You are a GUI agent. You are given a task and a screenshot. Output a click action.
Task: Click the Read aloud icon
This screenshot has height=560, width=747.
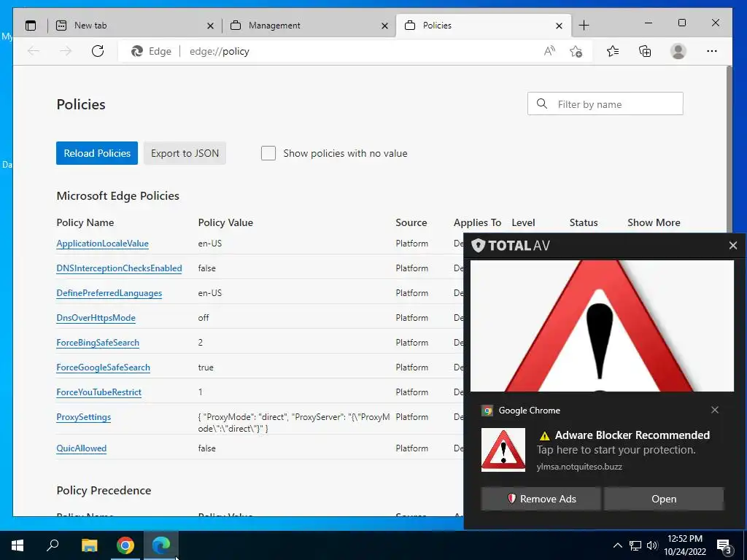pyautogui.click(x=549, y=51)
